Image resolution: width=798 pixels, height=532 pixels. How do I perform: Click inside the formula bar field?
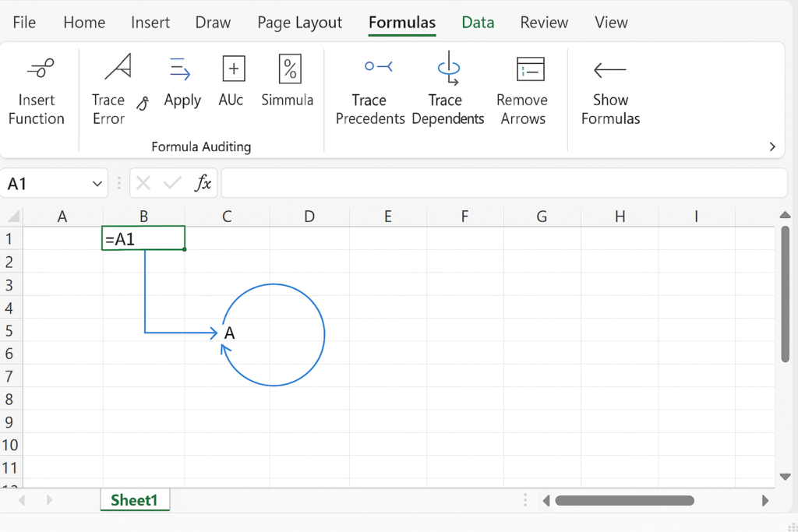point(503,184)
